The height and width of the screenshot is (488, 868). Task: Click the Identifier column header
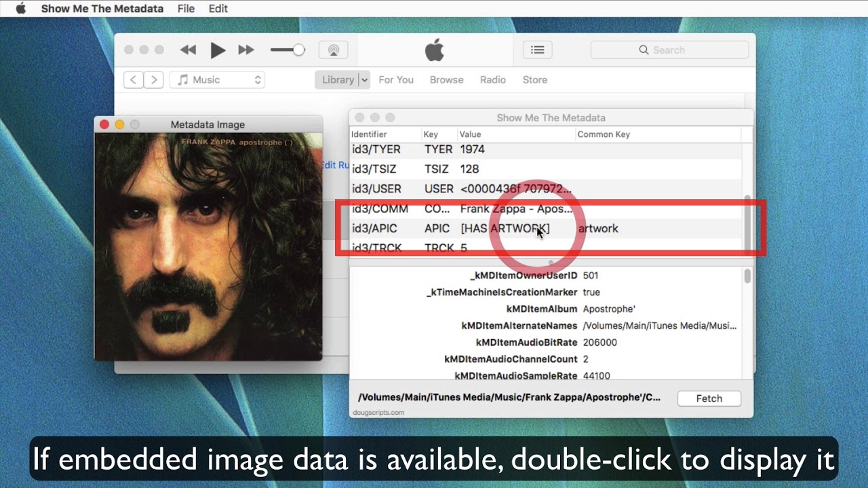tap(385, 134)
